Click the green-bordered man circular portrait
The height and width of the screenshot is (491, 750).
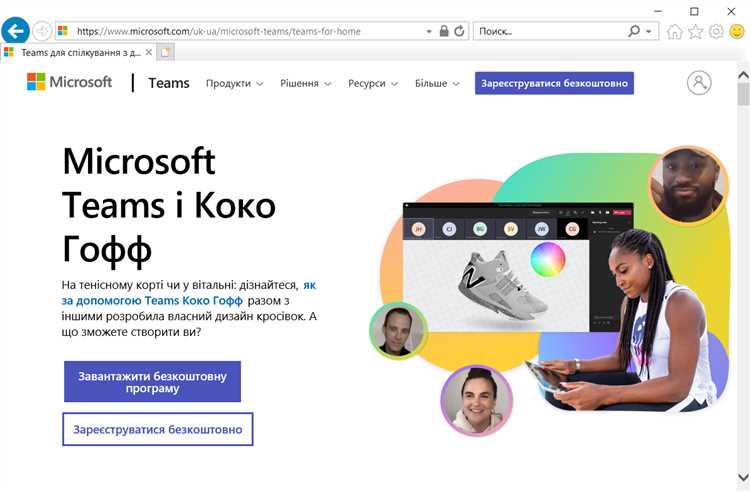pos(398,331)
